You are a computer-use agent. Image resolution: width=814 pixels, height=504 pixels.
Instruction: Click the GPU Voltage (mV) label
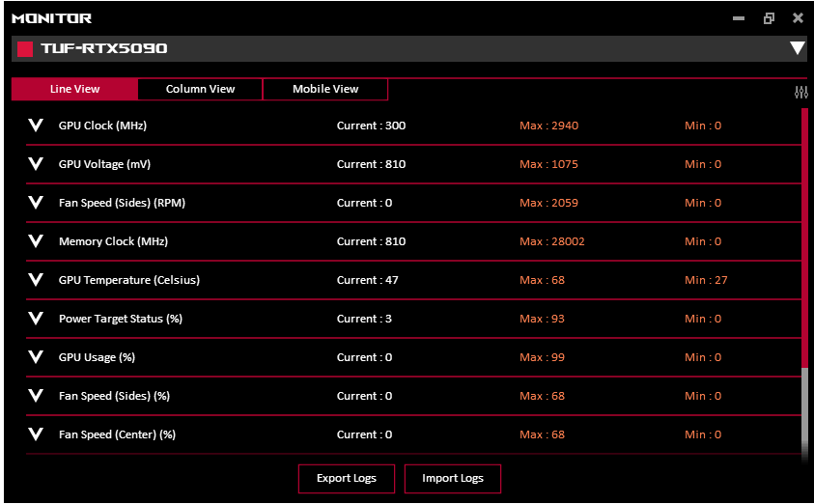[x=105, y=164]
